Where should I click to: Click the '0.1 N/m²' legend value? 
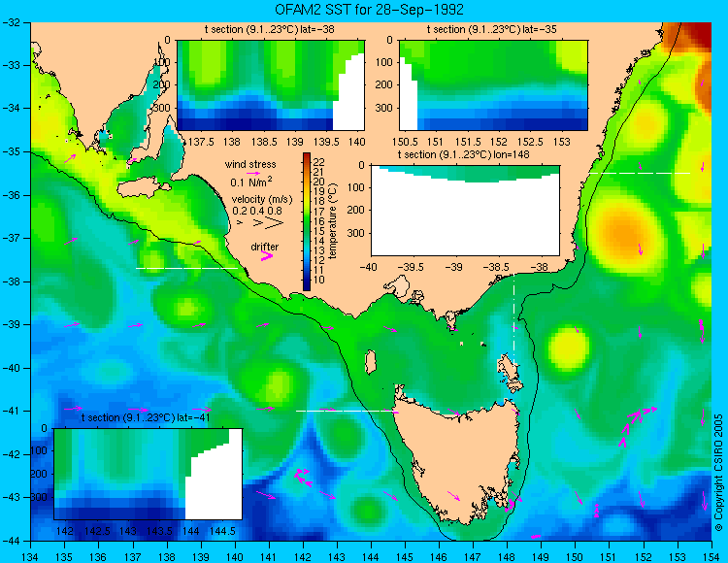[251, 182]
